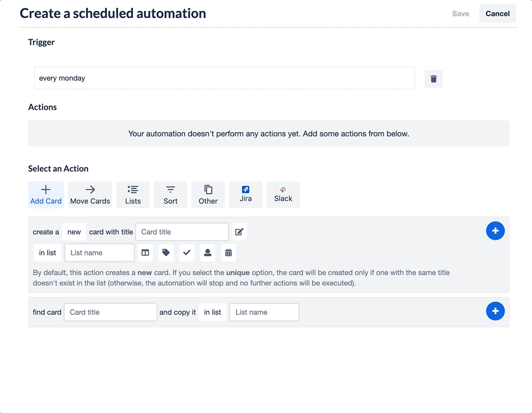
Task: Select the board/column icon under in list
Action: pyautogui.click(x=145, y=252)
